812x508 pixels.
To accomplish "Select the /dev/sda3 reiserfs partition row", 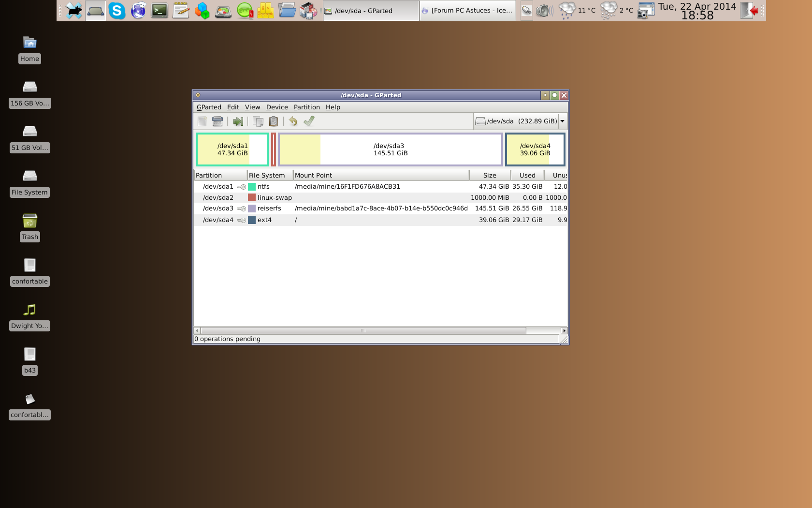I will point(338,209).
